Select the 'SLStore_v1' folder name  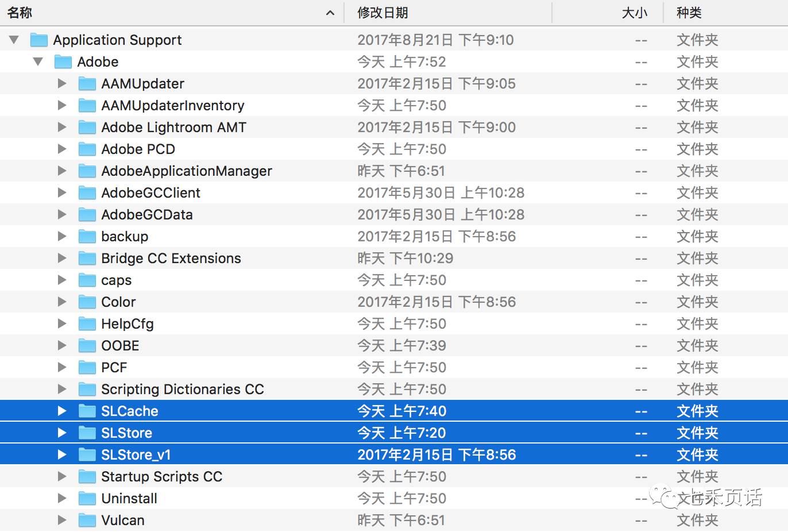(136, 454)
